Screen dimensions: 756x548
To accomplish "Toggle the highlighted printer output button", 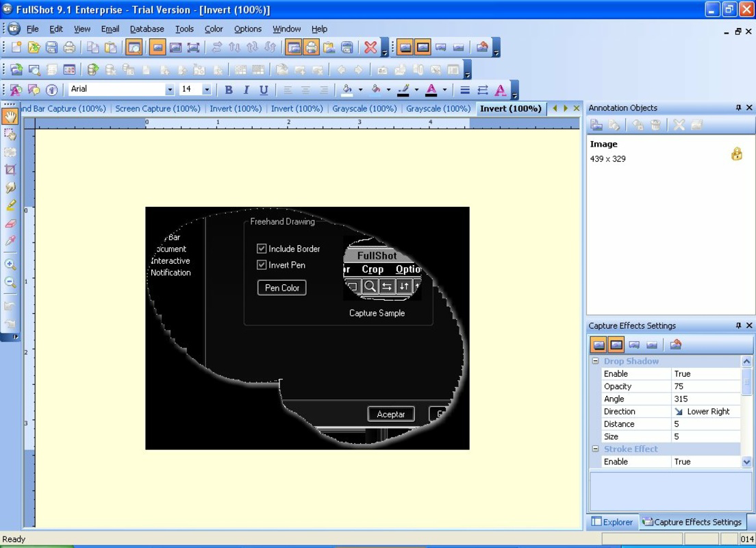I will pos(312,47).
